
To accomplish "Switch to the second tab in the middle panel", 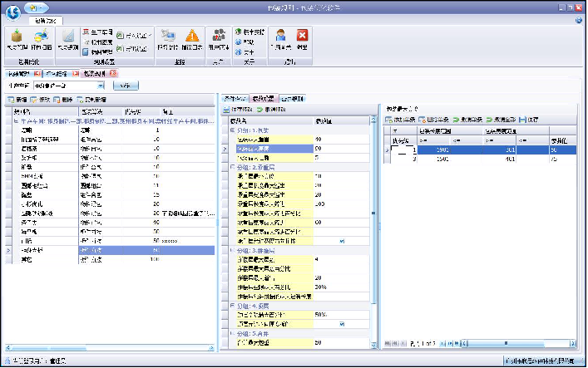I will 262,99.
